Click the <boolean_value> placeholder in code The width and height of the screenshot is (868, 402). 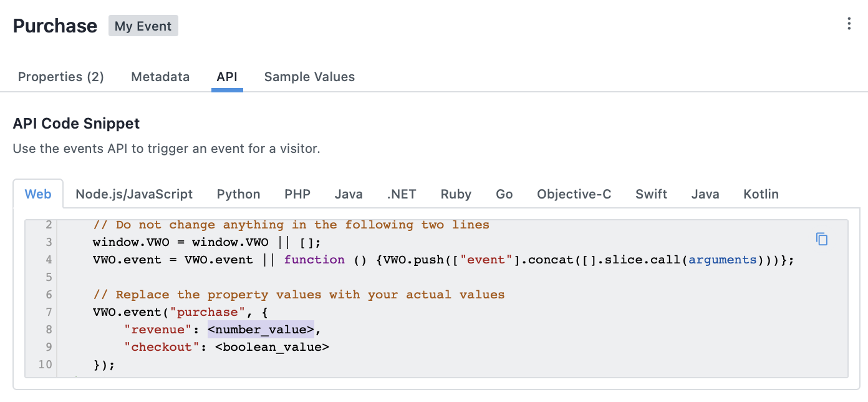coord(272,346)
